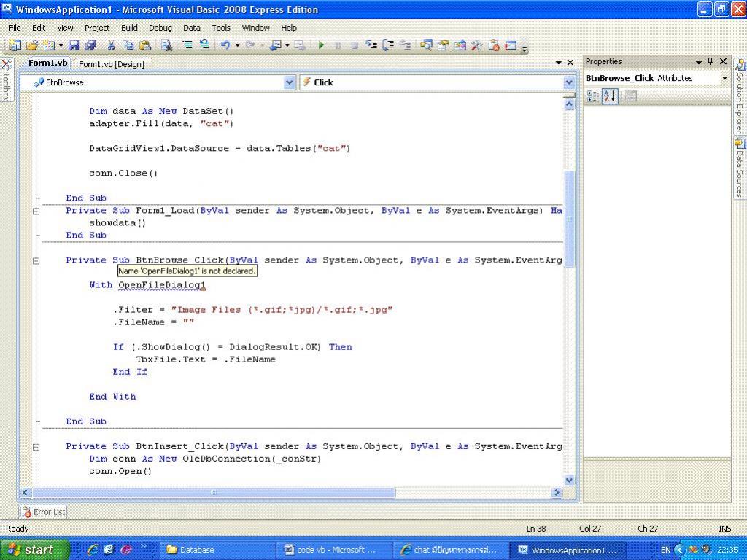Open the Click method name dropdown
The height and width of the screenshot is (560, 747).
(569, 82)
